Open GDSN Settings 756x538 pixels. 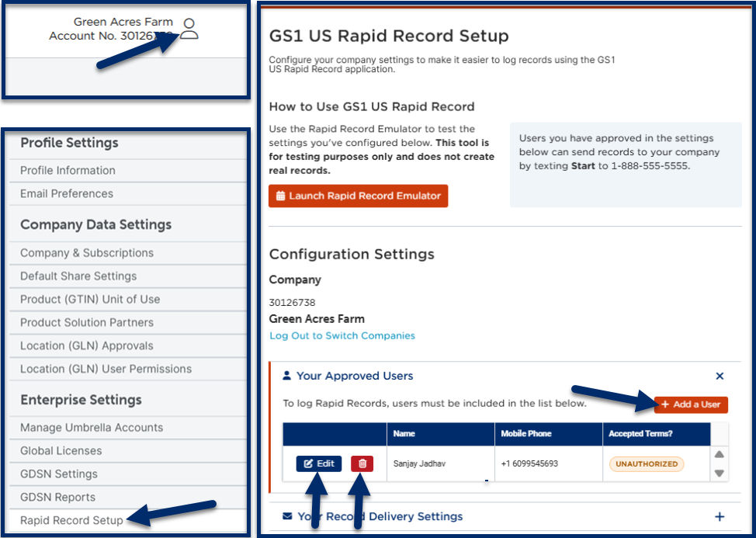click(x=128, y=474)
